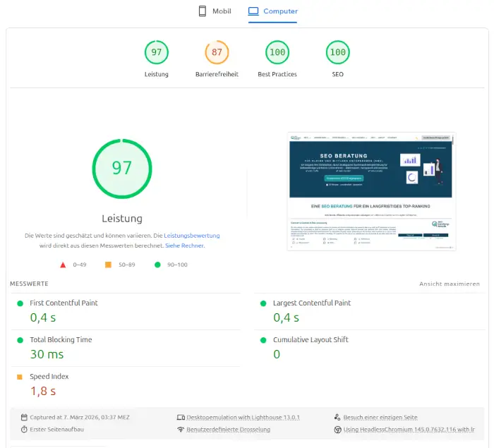Click the green circle 90–100 legend icon
Screen dimensions: 494x448
click(x=157, y=265)
